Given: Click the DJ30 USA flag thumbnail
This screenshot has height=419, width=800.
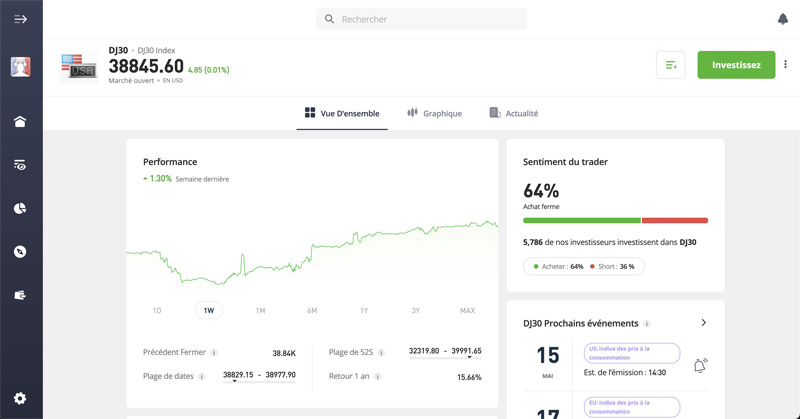Looking at the screenshot, I should 79,65.
